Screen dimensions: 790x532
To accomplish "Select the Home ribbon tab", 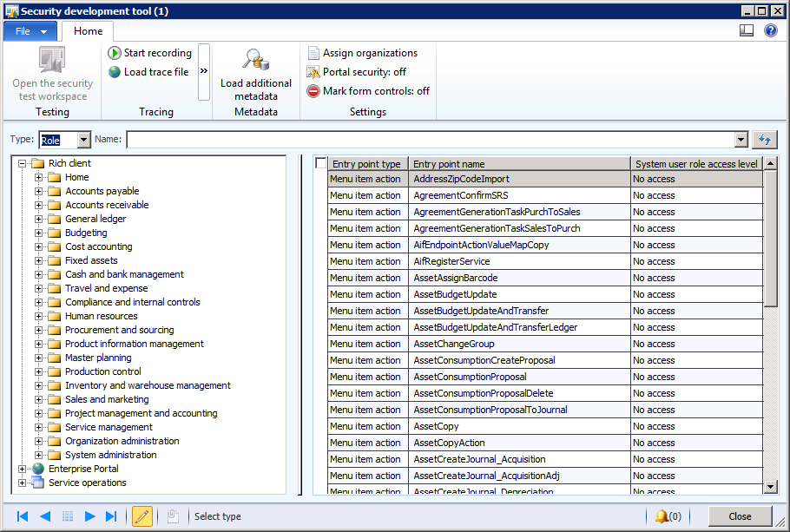I will click(87, 30).
